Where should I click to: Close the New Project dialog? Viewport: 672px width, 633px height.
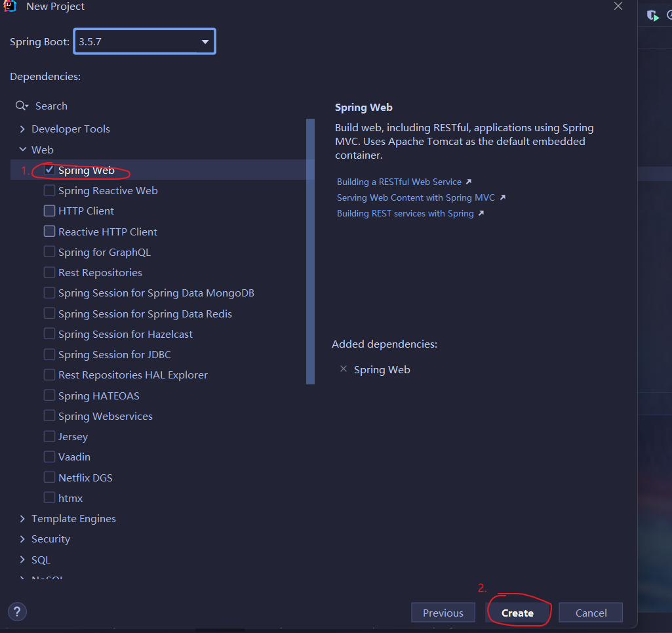click(618, 6)
